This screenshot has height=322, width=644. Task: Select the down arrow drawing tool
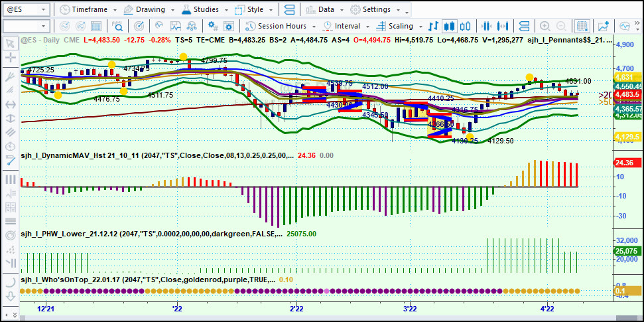11,295
